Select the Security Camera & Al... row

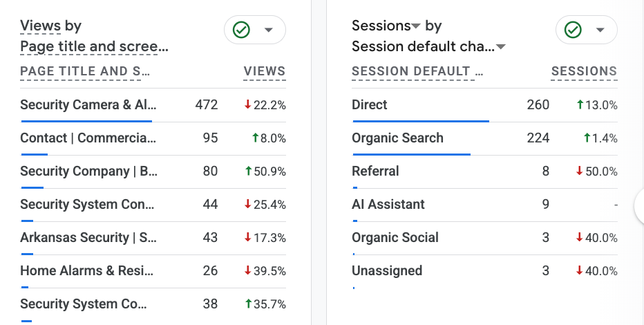pyautogui.click(x=153, y=105)
